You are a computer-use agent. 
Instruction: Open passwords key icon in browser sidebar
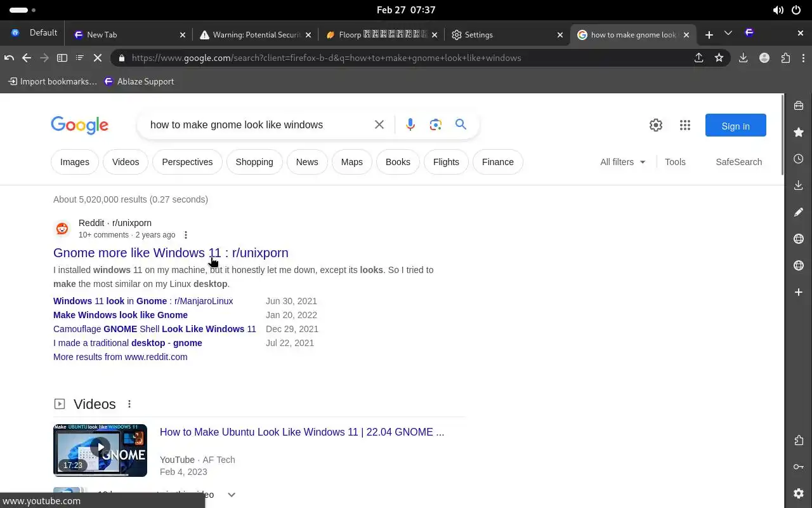point(799,467)
